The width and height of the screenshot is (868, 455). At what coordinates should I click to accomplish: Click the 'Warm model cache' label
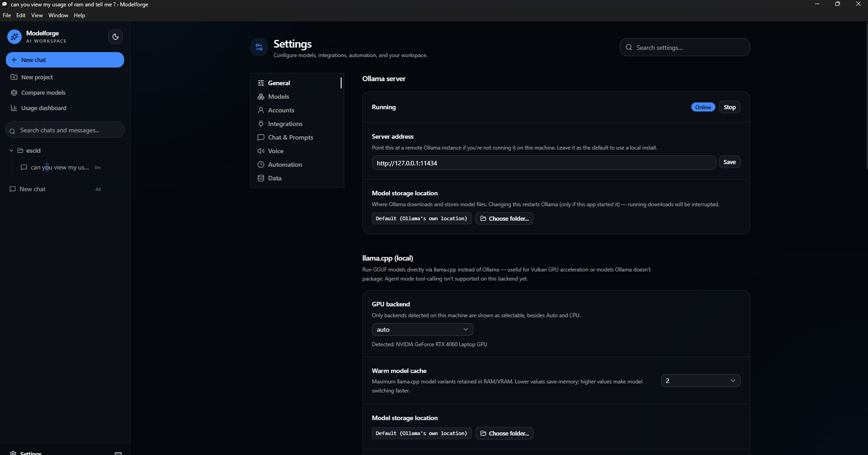pos(399,371)
